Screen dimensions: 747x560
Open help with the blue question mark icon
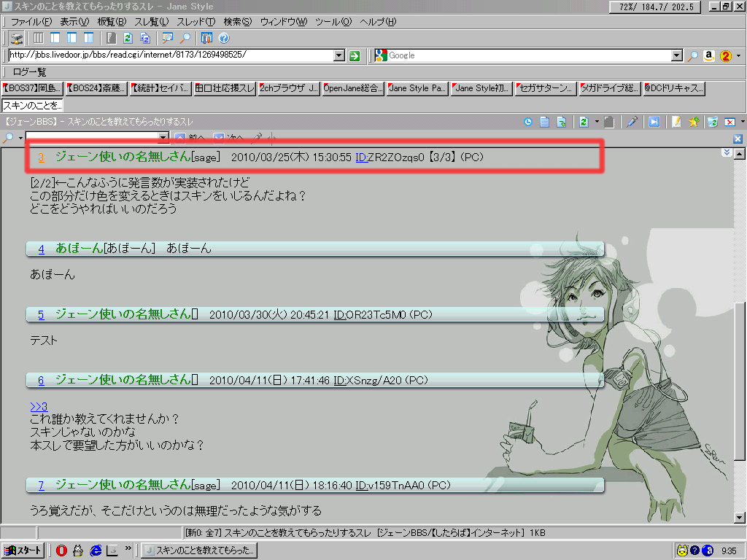pyautogui.click(x=224, y=38)
